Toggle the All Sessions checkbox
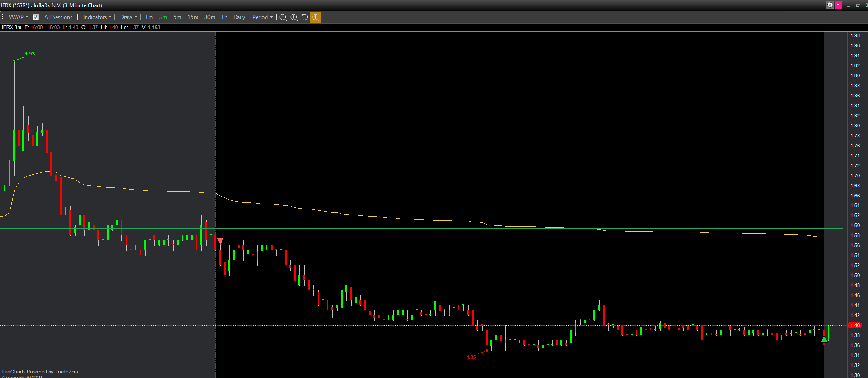The image size is (868, 378). [x=36, y=17]
